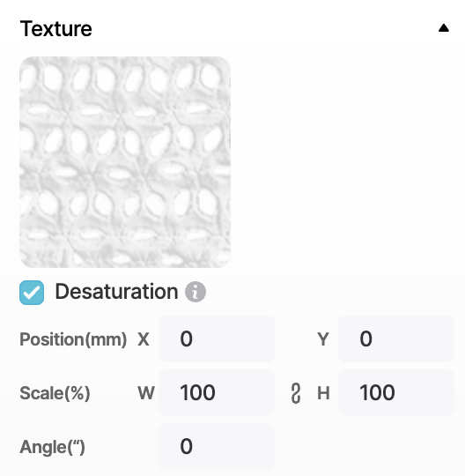The image size is (465, 476).
Task: Uncheck the Desaturation checkbox
Action: click(32, 293)
